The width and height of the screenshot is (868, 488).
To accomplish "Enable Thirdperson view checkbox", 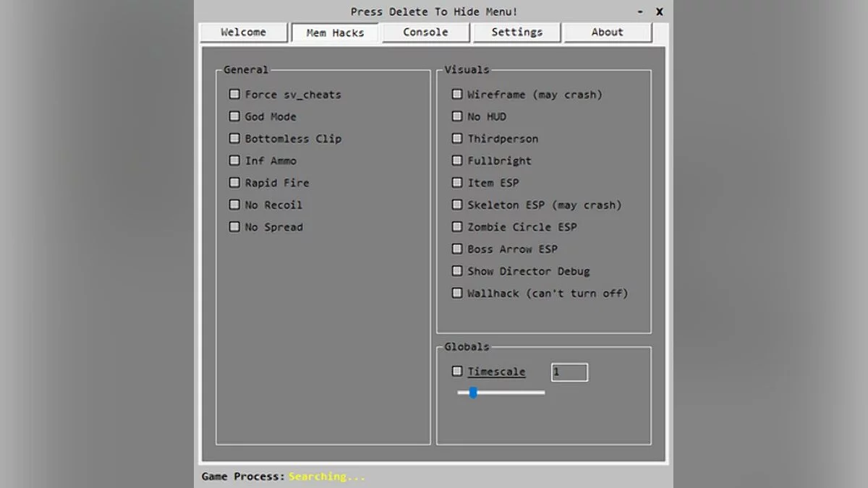I will coord(457,138).
